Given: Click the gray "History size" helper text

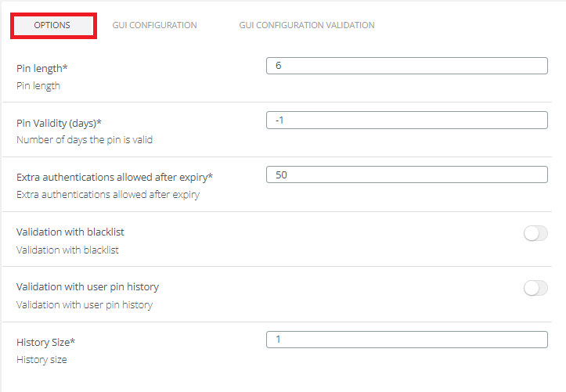Looking at the screenshot, I should (41, 360).
